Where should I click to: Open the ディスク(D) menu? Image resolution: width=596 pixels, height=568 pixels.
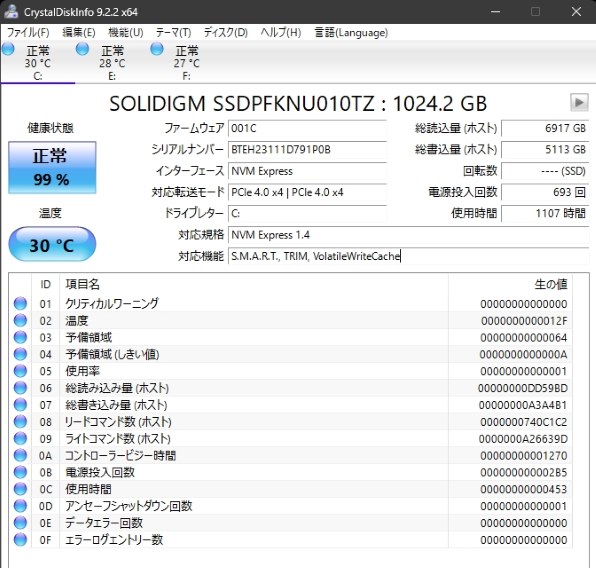[226, 32]
